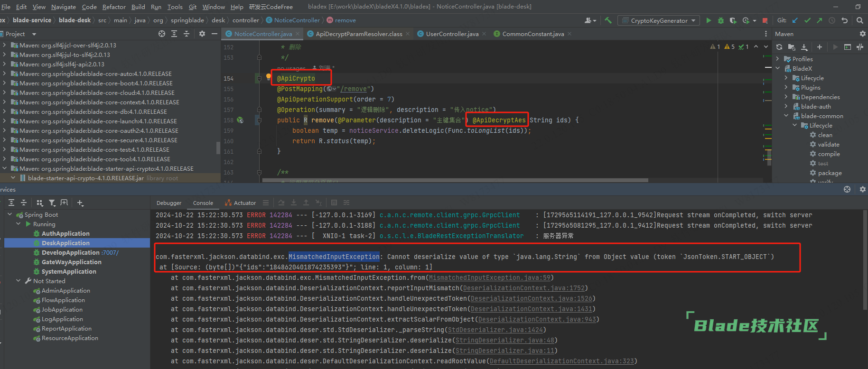Open DeserializationContext.java:1752 link
Image resolution: width=868 pixels, height=369 pixels.
(524, 288)
